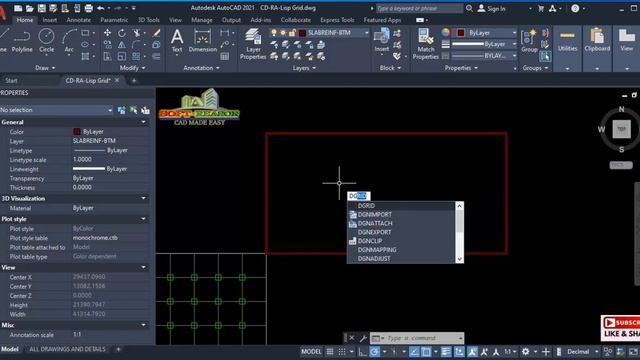Toggle snap mode in status bar
Image resolution: width=640 pixels, height=360 pixels.
[x=342, y=351]
